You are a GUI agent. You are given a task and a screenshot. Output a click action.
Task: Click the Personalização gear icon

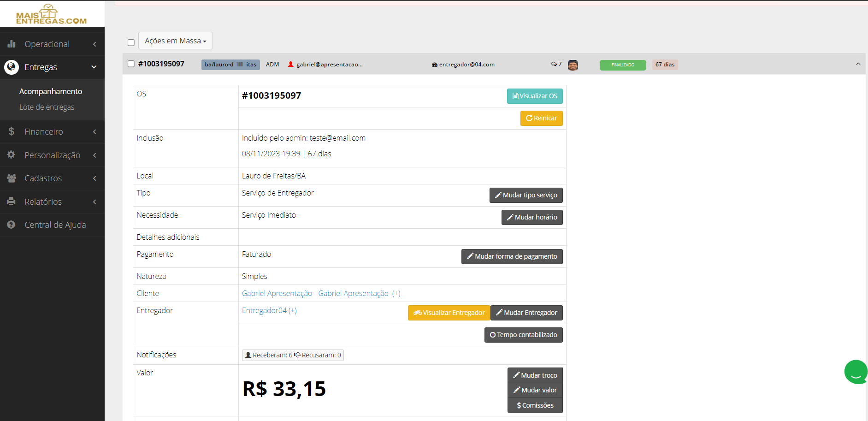(x=12, y=155)
